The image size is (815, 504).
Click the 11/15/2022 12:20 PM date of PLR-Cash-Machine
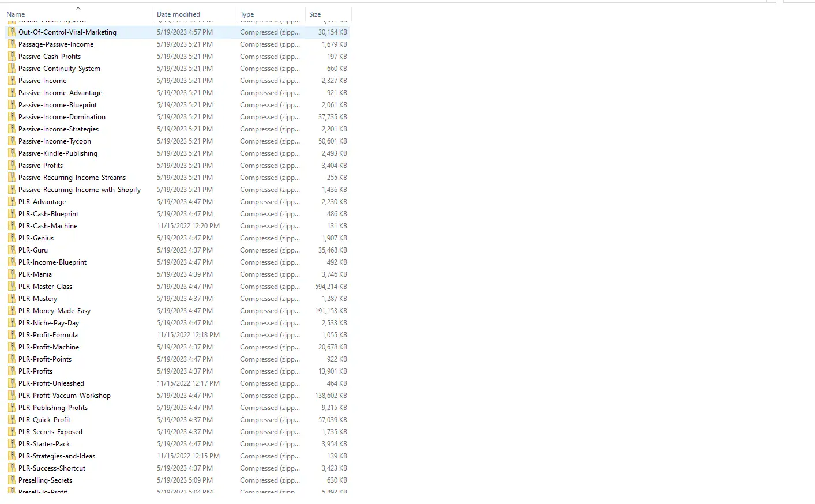[188, 226]
